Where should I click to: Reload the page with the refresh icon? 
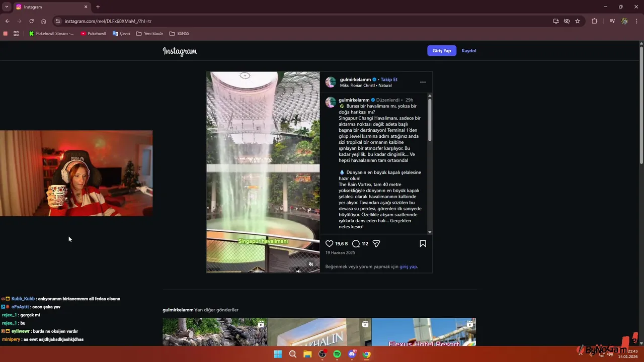31,21
